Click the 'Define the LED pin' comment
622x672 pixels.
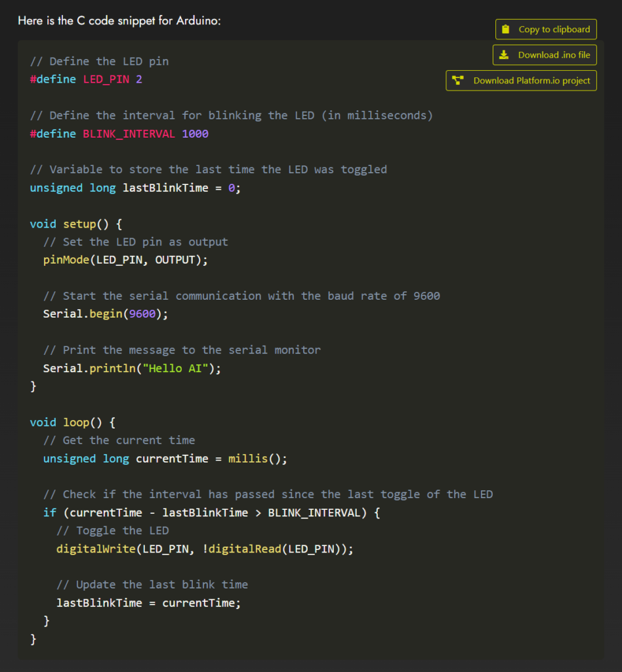pos(99,62)
